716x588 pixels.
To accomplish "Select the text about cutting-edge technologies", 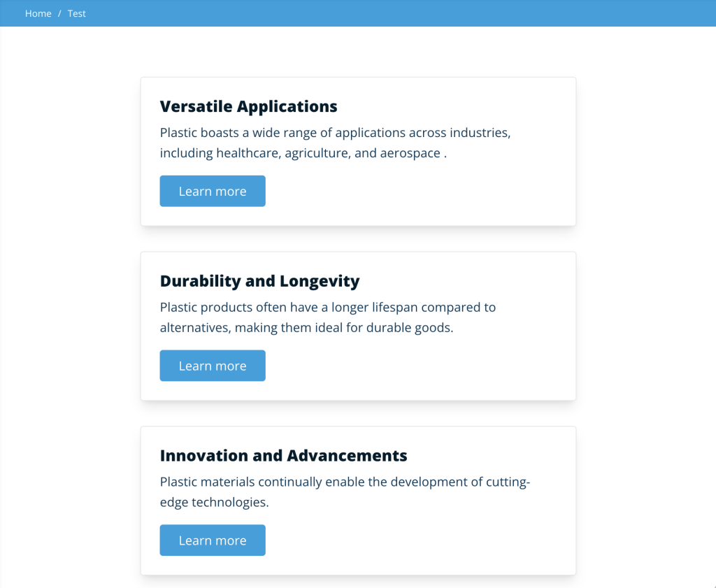I will [345, 491].
